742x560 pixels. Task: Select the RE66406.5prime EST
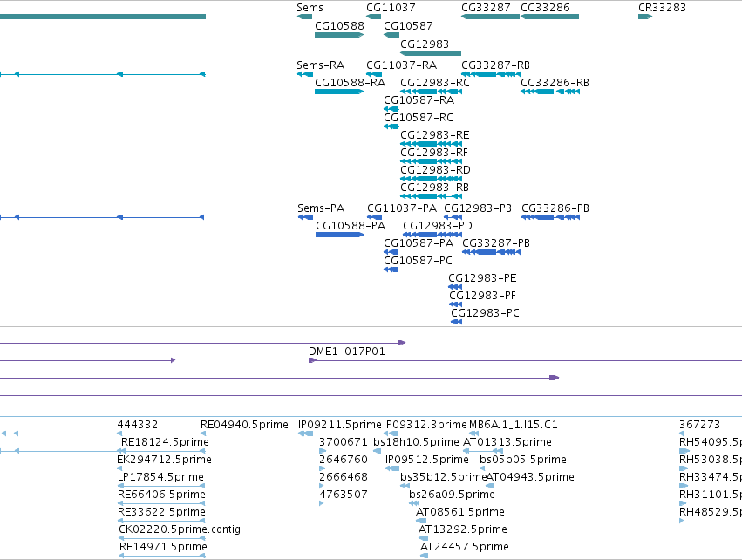[161, 503]
